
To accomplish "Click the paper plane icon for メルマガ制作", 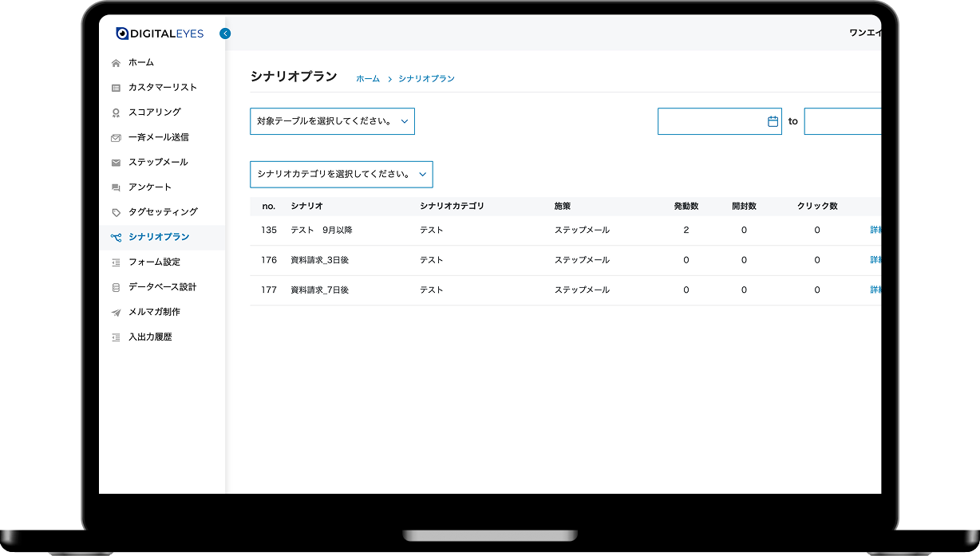I will click(x=117, y=312).
